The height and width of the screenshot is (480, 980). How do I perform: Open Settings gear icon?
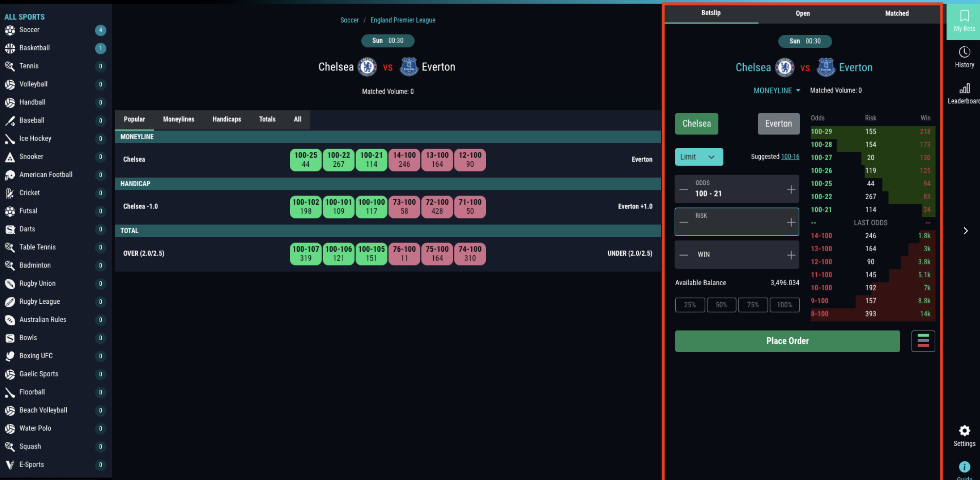point(964,430)
